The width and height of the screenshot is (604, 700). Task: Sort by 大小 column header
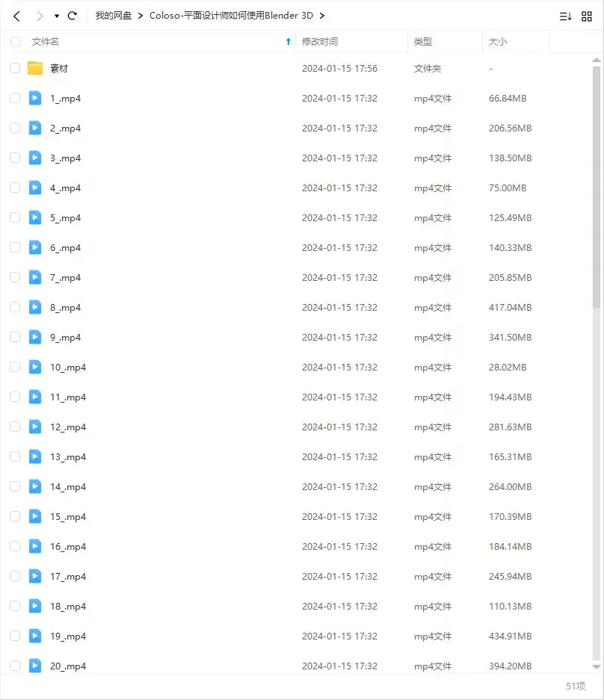click(498, 42)
